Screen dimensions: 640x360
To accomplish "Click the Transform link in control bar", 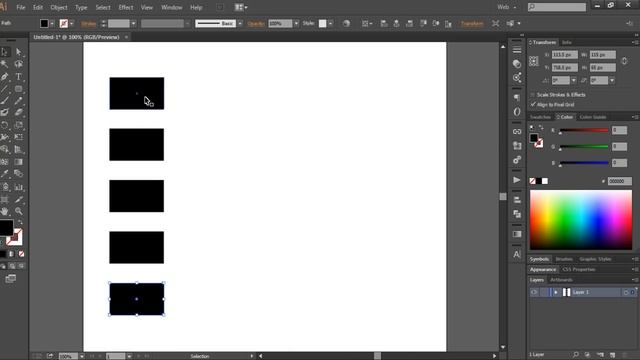I will pos(472,24).
